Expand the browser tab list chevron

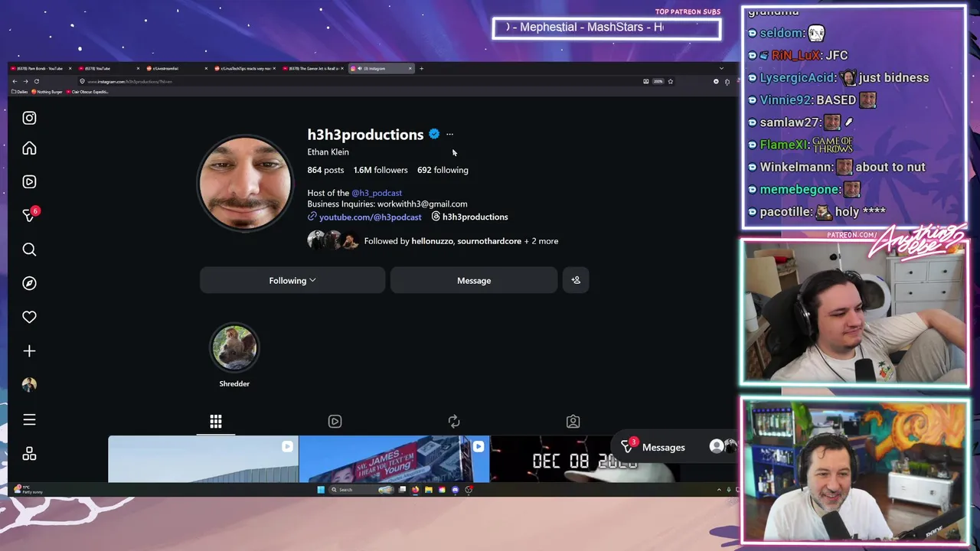point(720,68)
